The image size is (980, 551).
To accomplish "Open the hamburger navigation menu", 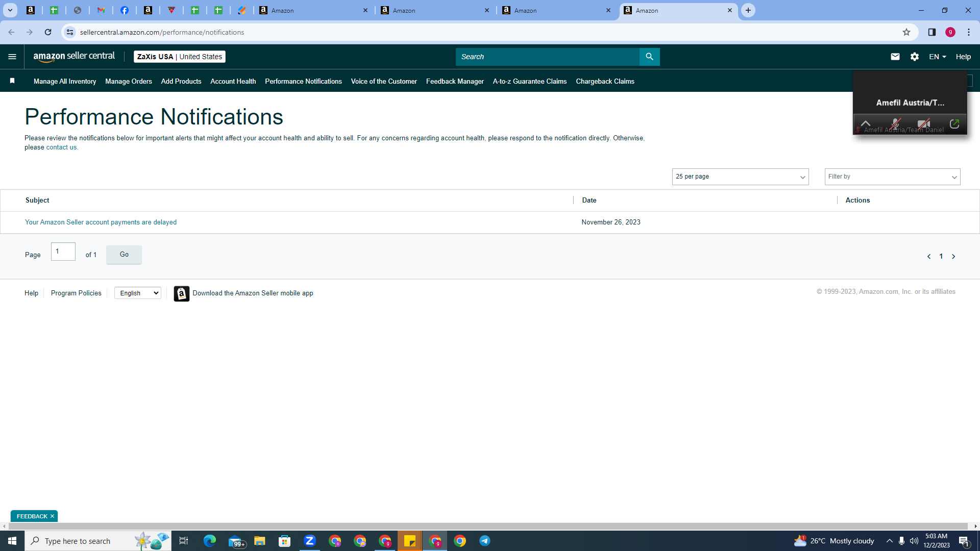I will pyautogui.click(x=12, y=57).
